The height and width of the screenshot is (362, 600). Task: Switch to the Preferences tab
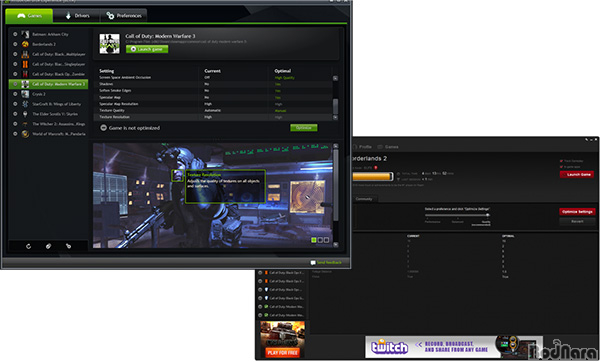124,16
